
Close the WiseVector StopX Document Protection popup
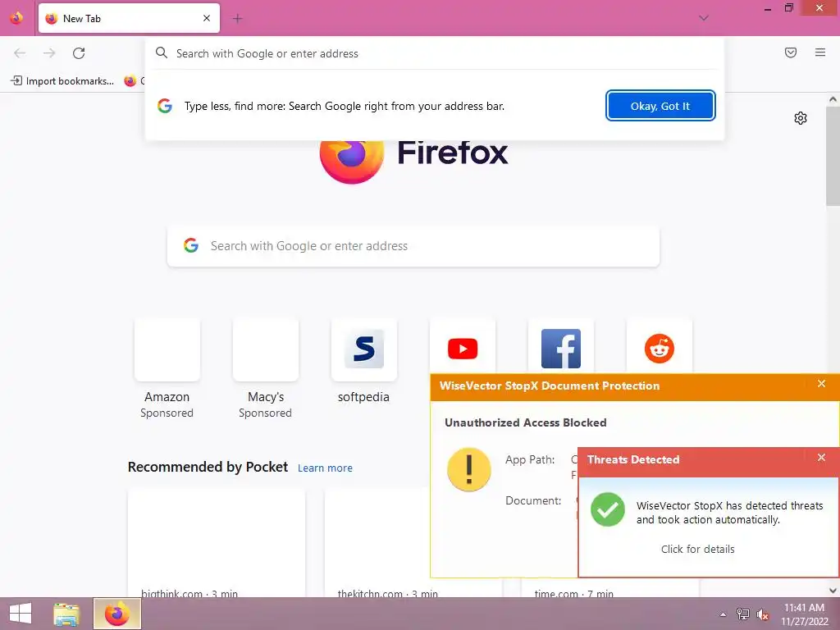[821, 384]
